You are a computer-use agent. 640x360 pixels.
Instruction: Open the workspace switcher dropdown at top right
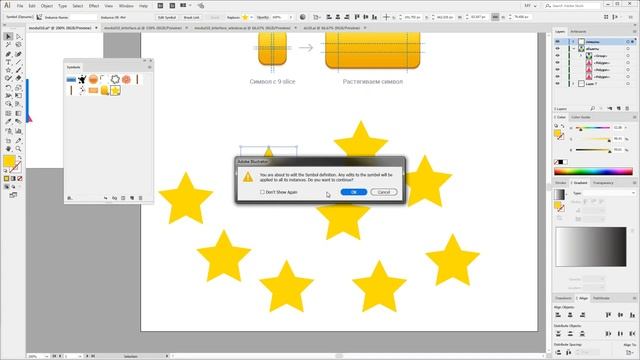[530, 6]
